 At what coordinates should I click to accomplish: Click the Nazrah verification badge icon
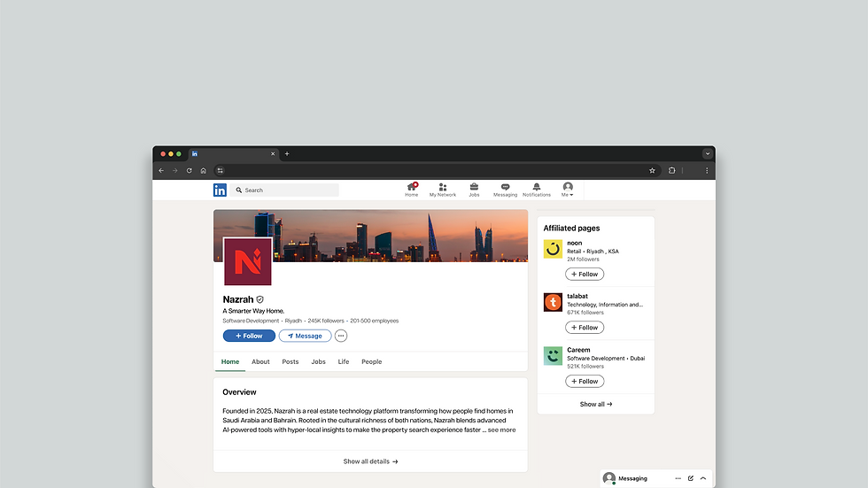260,299
